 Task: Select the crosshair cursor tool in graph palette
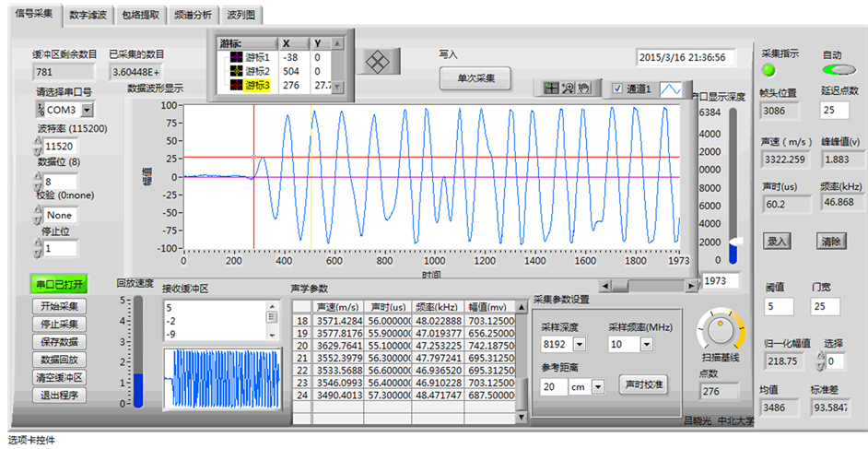[551, 89]
